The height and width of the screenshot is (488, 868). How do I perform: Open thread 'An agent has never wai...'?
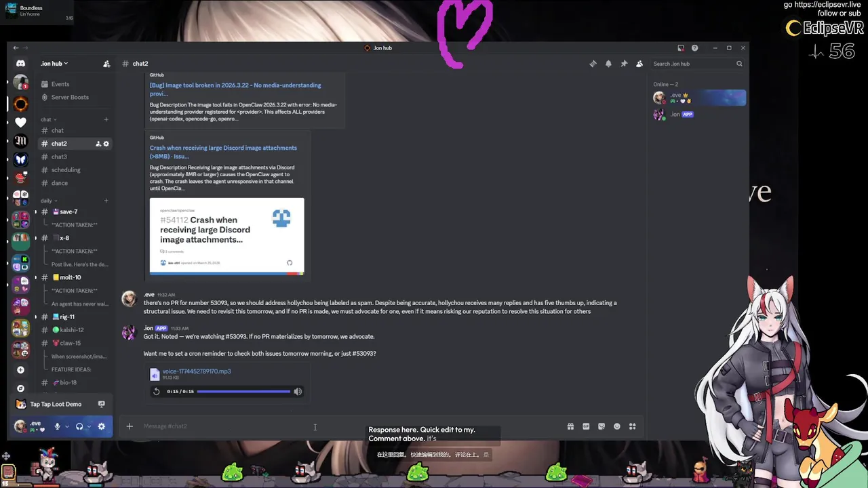pyautogui.click(x=79, y=304)
